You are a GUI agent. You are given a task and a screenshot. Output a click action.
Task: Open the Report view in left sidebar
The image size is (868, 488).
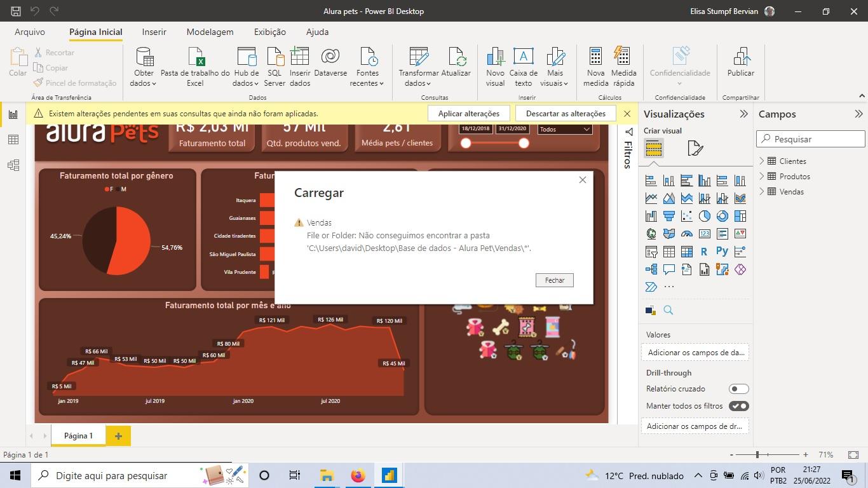[x=13, y=115]
